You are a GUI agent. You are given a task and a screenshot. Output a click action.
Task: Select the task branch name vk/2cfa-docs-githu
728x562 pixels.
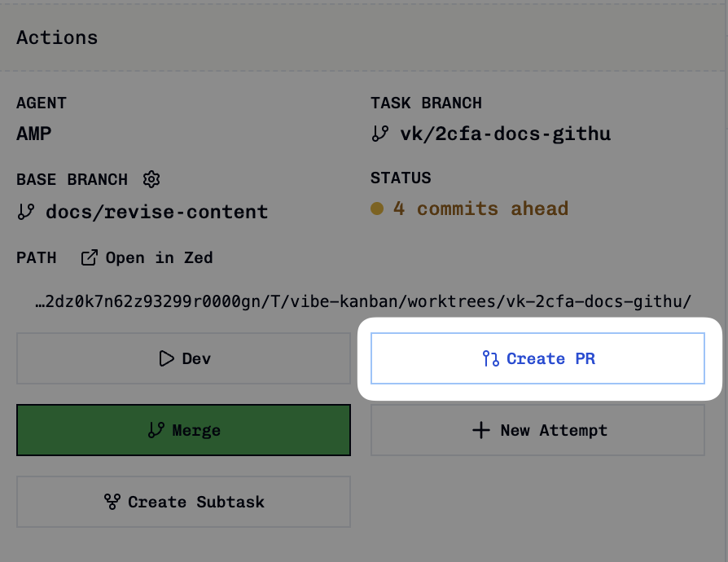tap(505, 134)
